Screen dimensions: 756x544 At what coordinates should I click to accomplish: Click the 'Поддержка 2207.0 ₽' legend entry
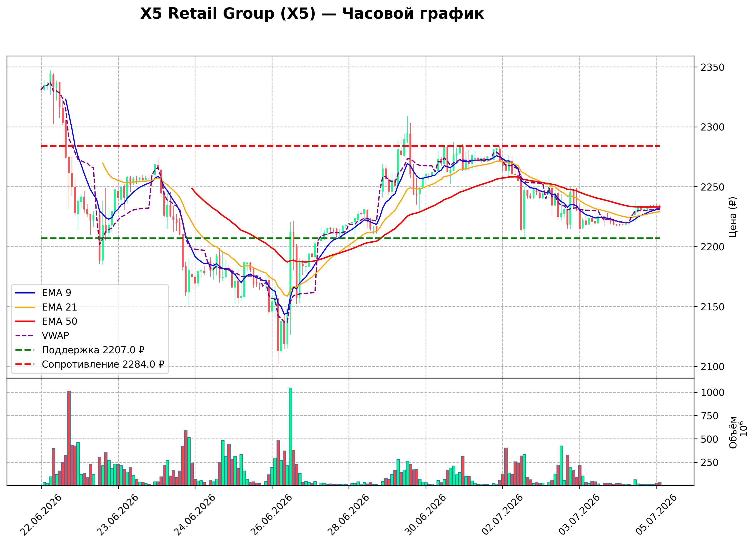click(80, 350)
